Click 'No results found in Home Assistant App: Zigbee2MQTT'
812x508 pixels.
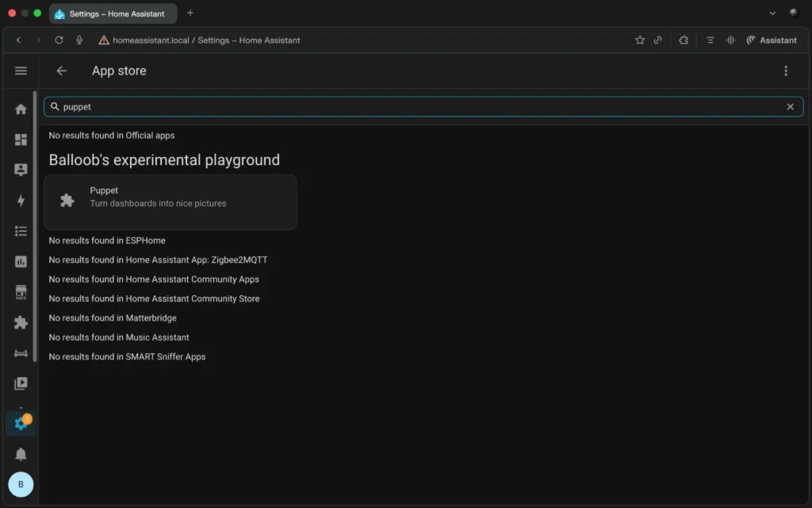tap(158, 260)
